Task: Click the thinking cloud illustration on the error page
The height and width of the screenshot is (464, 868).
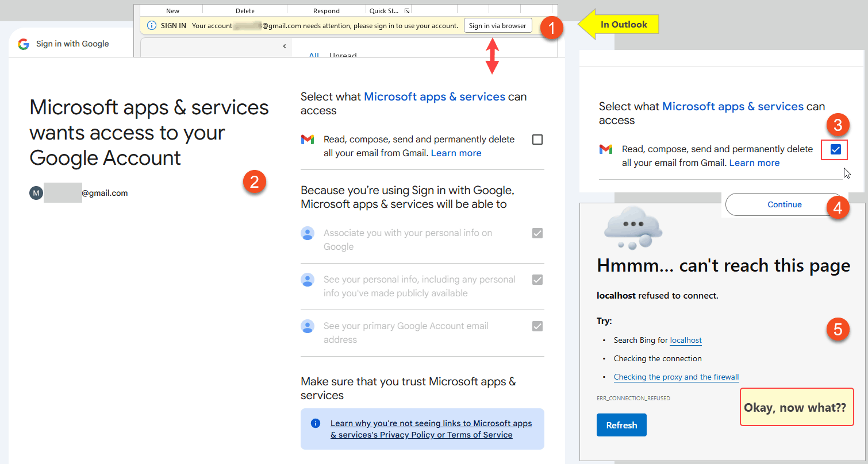Action: (633, 227)
